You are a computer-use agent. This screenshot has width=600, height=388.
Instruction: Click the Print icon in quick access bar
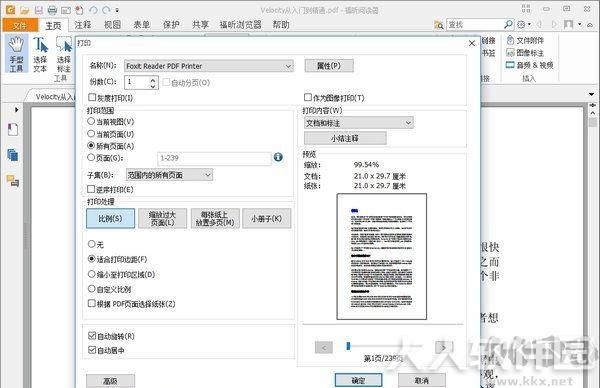[52, 10]
